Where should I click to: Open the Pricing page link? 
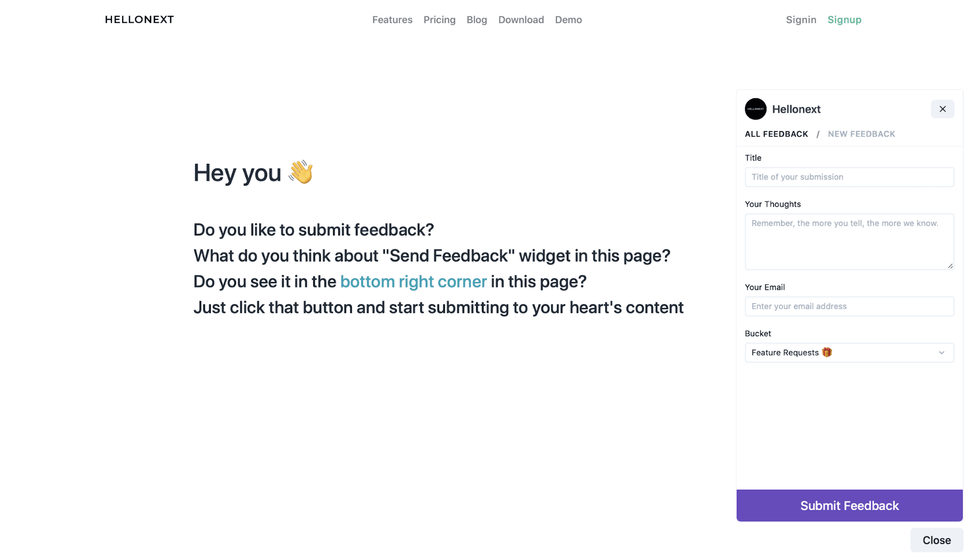point(439,20)
